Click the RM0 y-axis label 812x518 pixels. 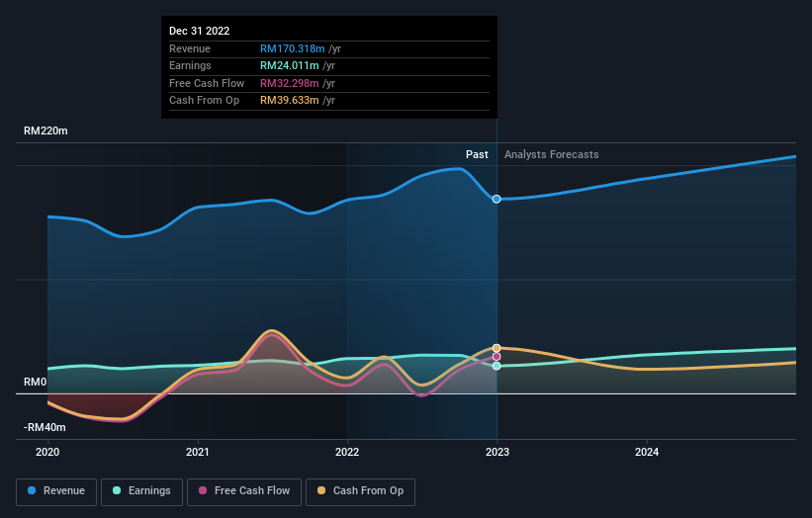(x=36, y=382)
